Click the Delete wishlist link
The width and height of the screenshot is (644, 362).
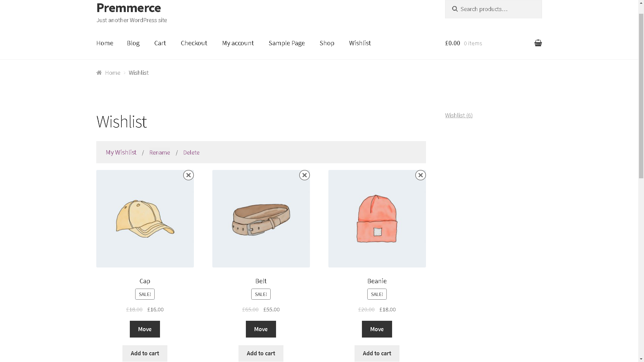(191, 153)
